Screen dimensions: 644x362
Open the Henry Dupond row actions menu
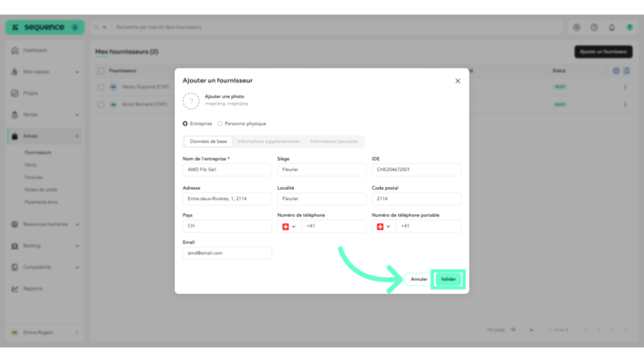(625, 87)
